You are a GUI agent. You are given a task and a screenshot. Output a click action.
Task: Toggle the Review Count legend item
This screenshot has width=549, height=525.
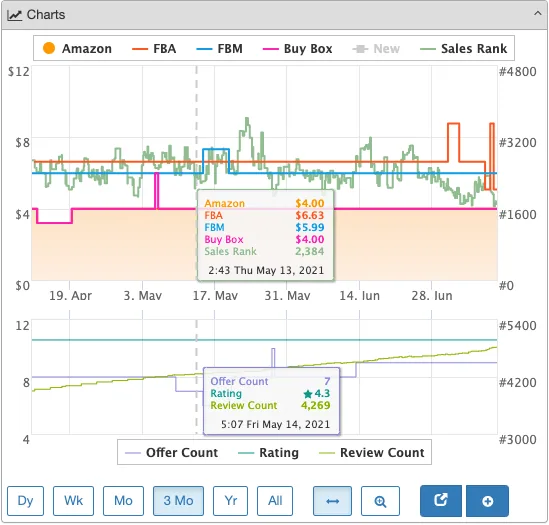[x=371, y=453]
